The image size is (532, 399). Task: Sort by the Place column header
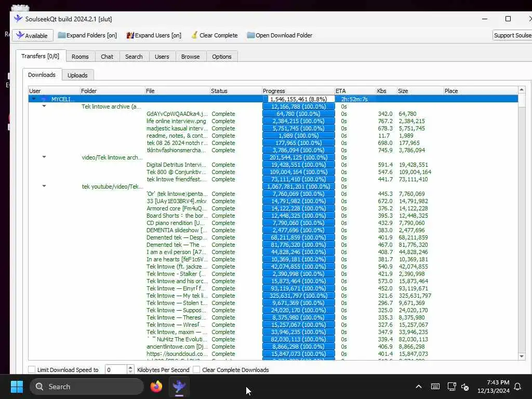pos(481,91)
